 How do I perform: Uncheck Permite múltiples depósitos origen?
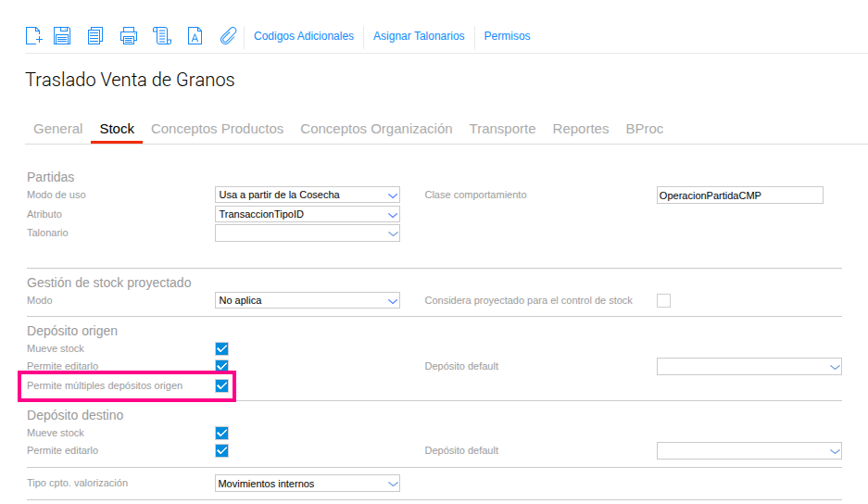[x=221, y=385]
